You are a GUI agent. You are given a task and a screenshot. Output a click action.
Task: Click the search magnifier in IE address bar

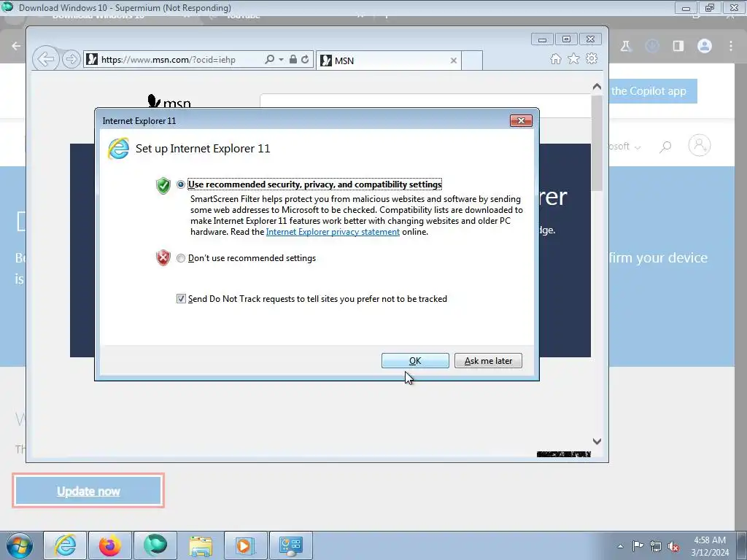pyautogui.click(x=270, y=60)
